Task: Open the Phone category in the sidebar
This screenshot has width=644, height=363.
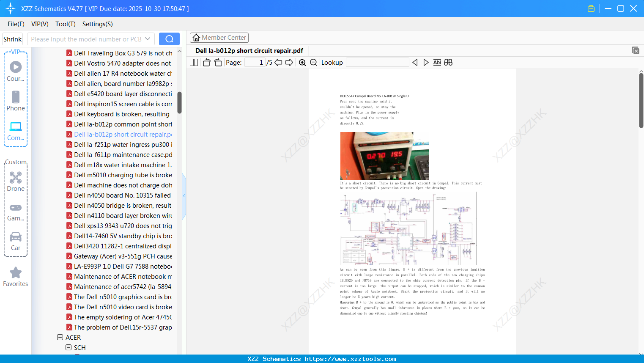Action: pos(16,101)
